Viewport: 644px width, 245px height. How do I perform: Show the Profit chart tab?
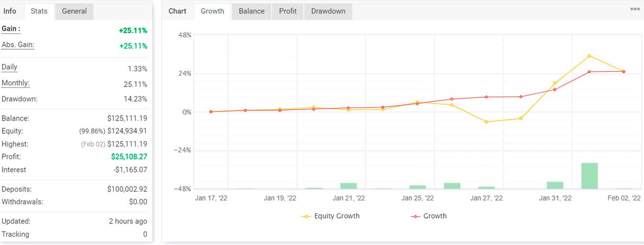tap(288, 11)
